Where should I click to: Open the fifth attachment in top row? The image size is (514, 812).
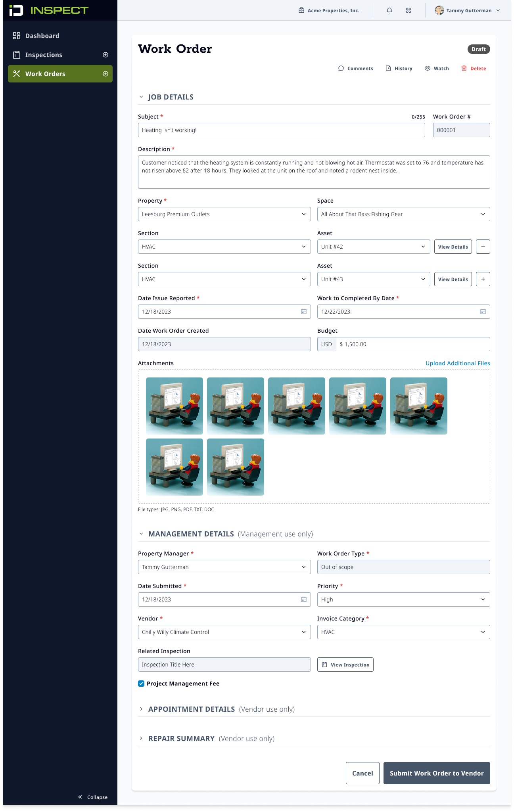tap(419, 406)
